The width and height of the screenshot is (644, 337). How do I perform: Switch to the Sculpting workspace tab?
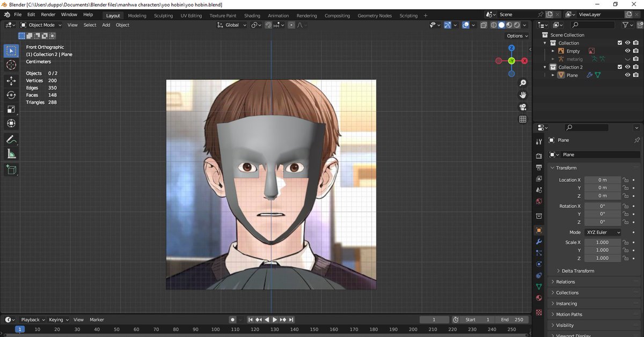tap(163, 16)
